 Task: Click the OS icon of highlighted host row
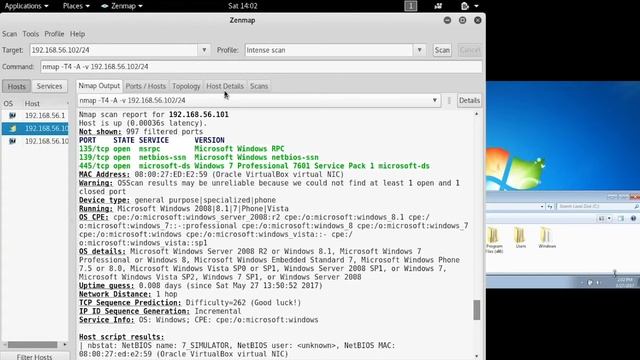pos(13,129)
